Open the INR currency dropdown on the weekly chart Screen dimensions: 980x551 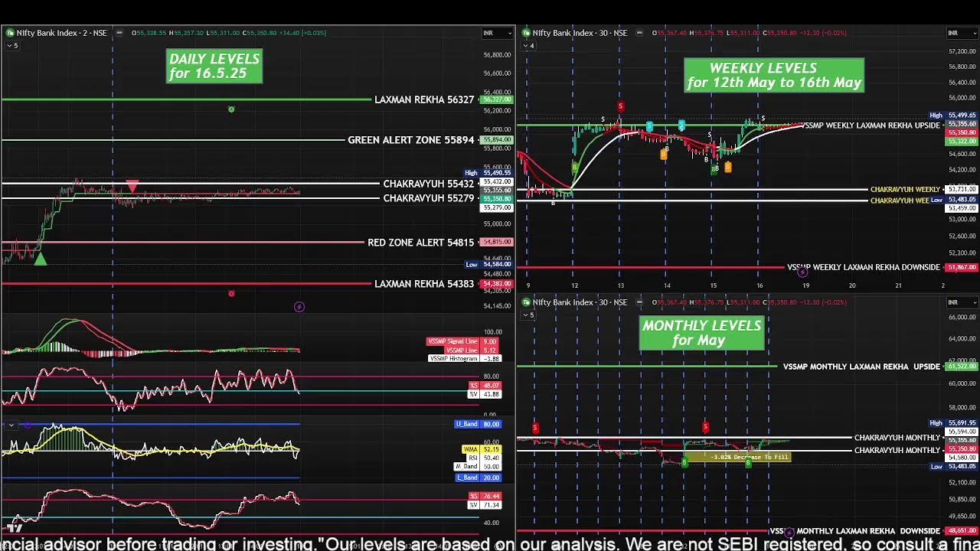point(962,33)
